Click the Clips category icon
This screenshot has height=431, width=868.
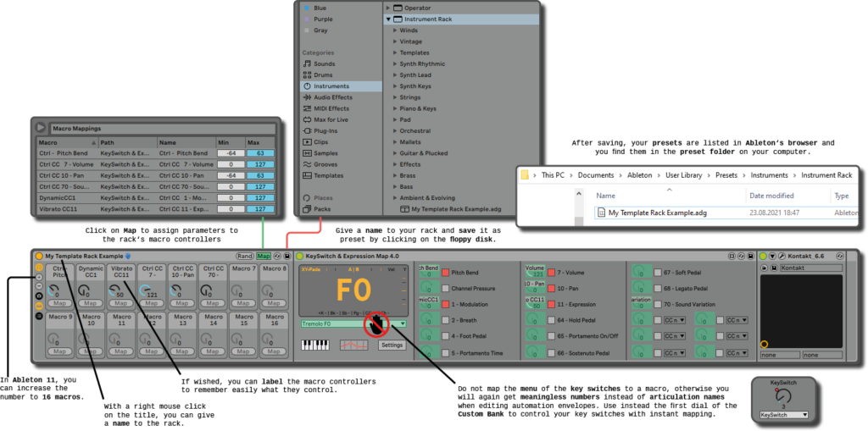click(307, 142)
